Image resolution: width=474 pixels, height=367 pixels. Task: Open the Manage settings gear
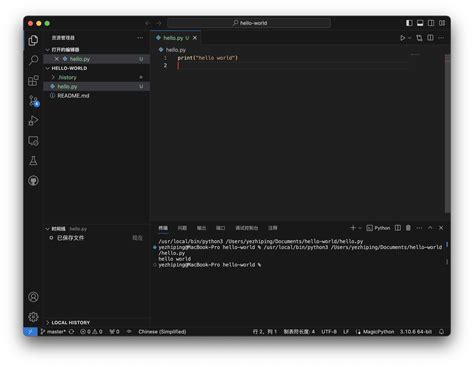33,317
